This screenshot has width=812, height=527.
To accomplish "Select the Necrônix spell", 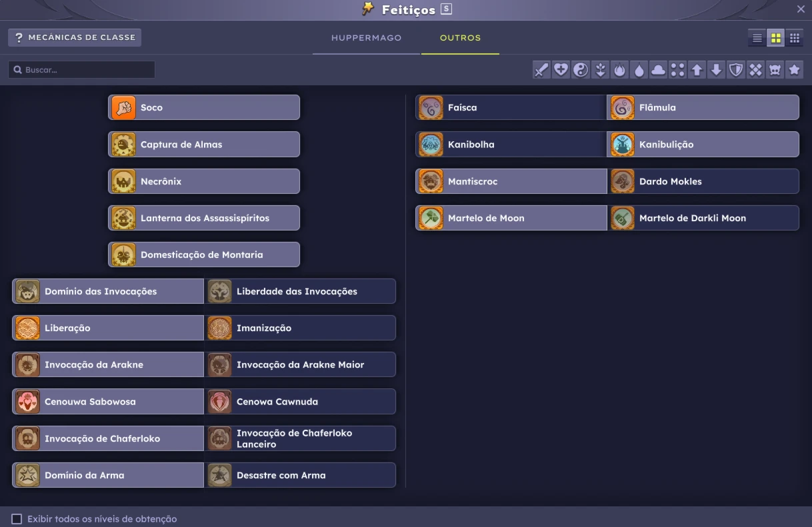I will coord(204,181).
